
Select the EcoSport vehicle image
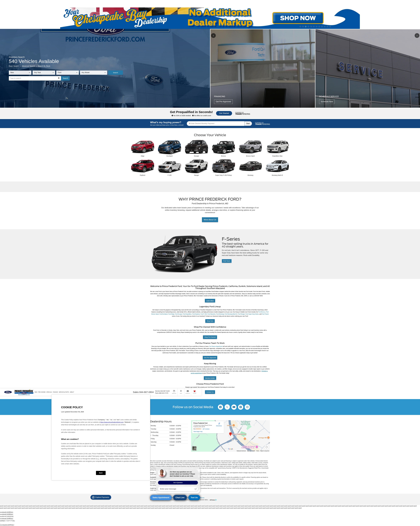click(170, 147)
